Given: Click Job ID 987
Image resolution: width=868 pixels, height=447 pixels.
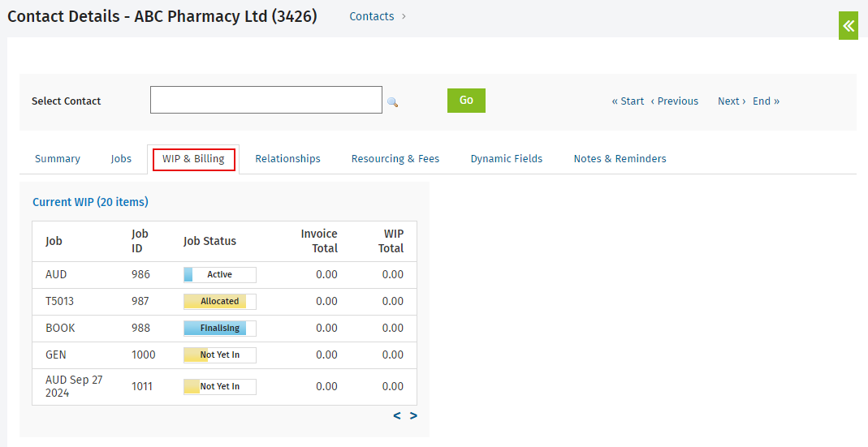Looking at the screenshot, I should coord(140,302).
